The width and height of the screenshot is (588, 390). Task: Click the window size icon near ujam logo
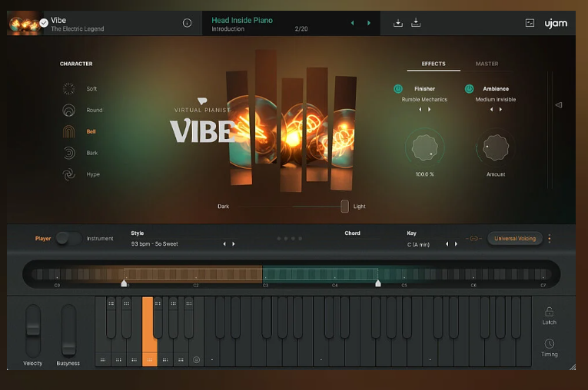coord(530,23)
